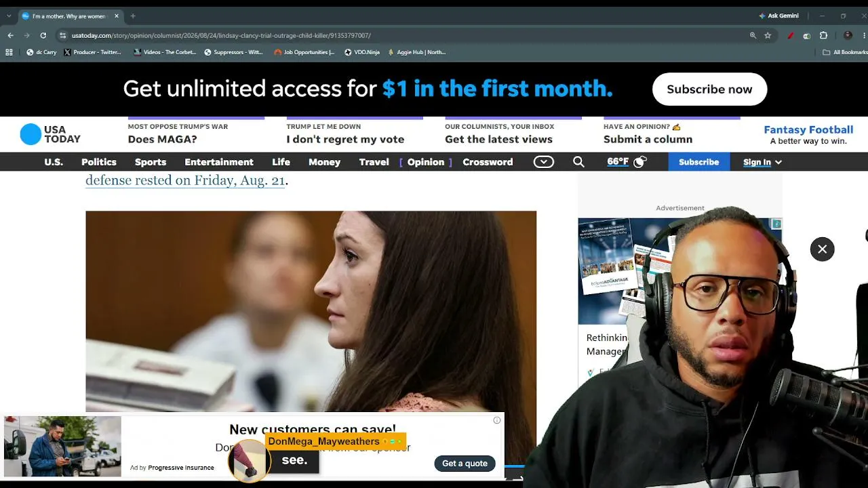868x488 pixels.
Task: Open the 'Videos - The Corbet' bookmark
Action: point(165,52)
